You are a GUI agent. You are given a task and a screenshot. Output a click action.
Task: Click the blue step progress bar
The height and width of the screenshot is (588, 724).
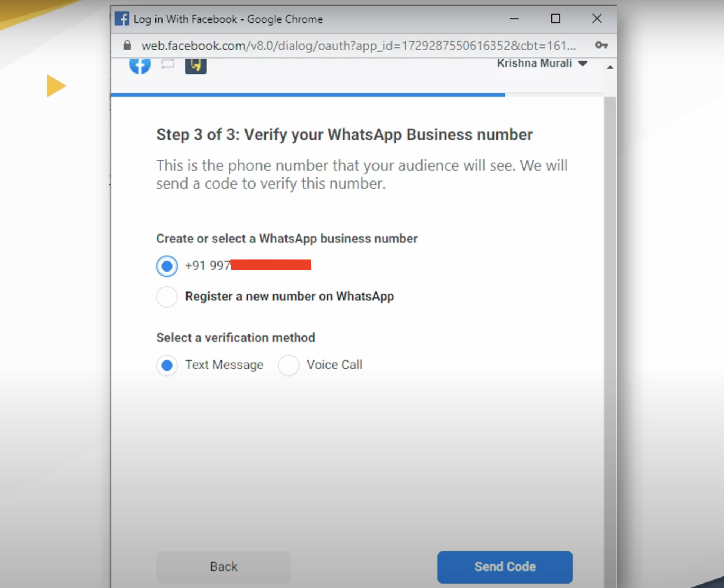click(x=308, y=95)
